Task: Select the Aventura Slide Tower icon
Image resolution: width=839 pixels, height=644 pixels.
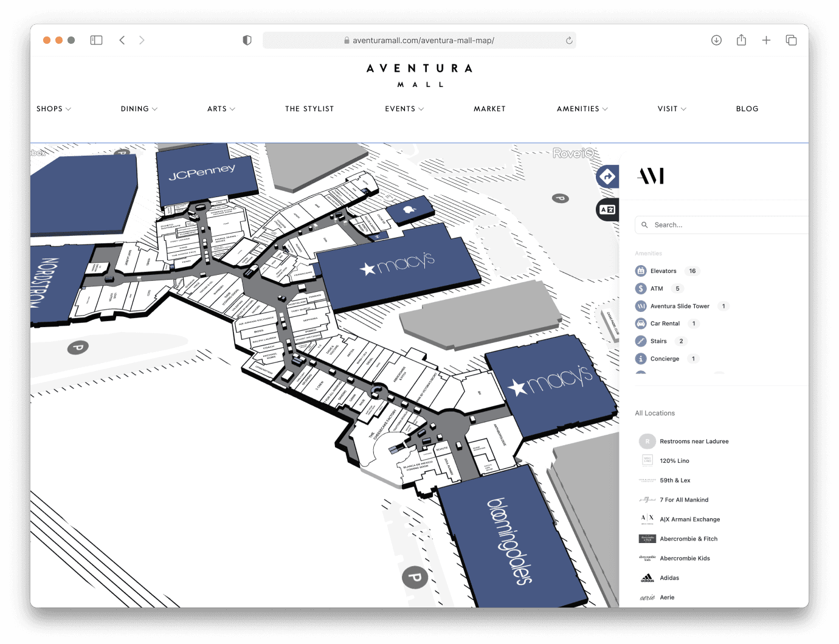Action: coord(641,306)
